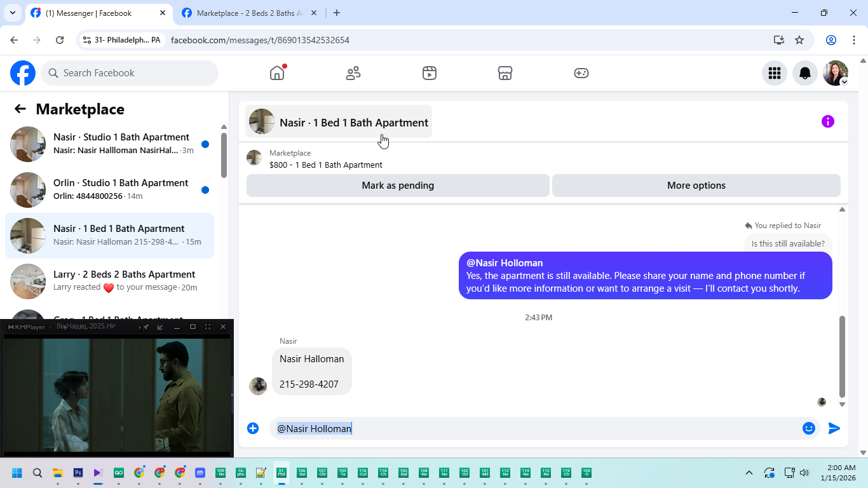Click the conversation list scrollbar up arrow

click(224, 127)
